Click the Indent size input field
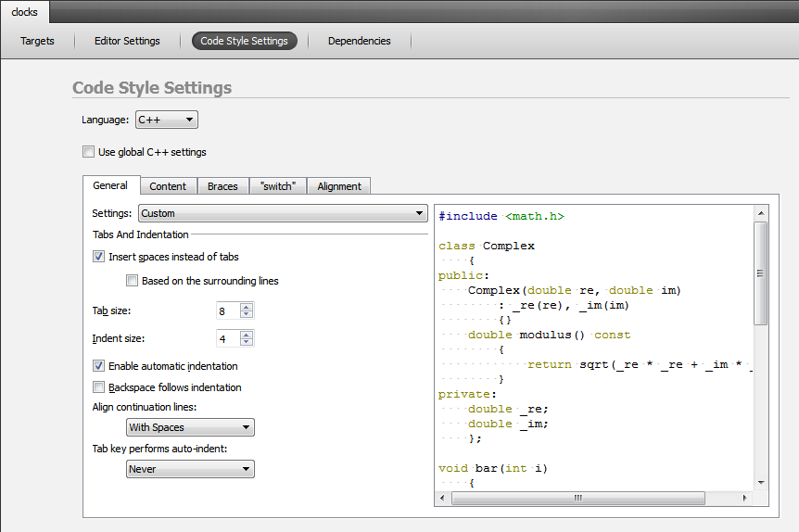Screen dimensions: 799x532 pyautogui.click(x=228, y=338)
